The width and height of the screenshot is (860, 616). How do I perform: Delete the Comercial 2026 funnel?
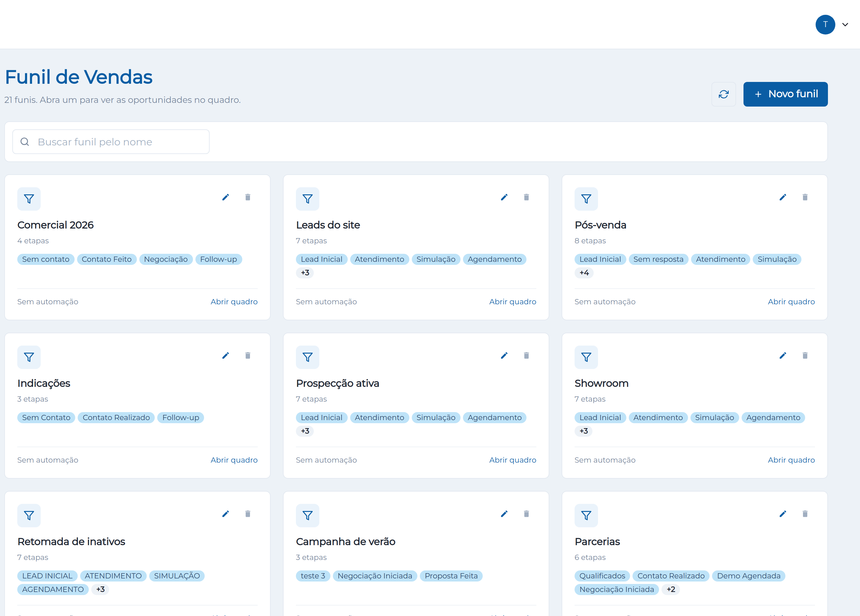[x=248, y=197]
